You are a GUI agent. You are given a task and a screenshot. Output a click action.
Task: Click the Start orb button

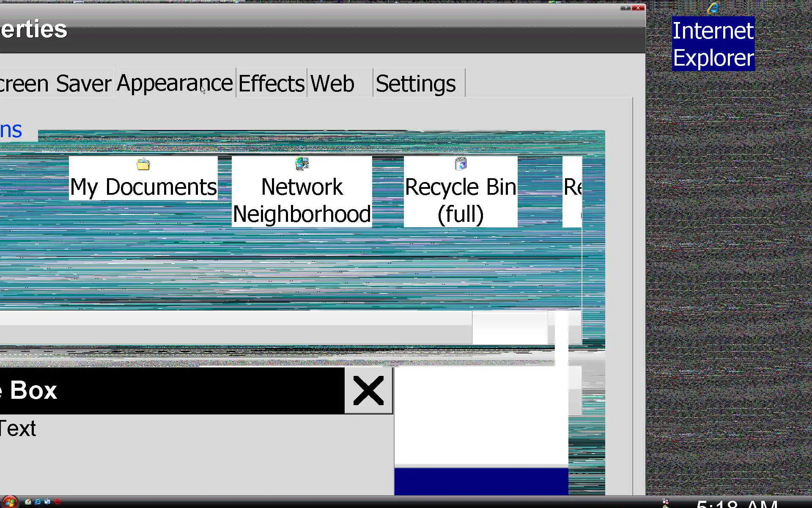pos(9,502)
